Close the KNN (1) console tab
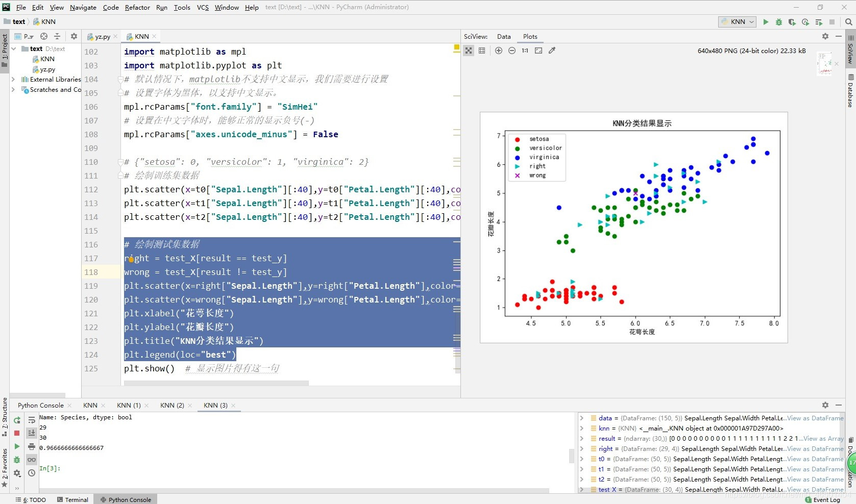This screenshot has height=504, width=856. pyautogui.click(x=146, y=406)
